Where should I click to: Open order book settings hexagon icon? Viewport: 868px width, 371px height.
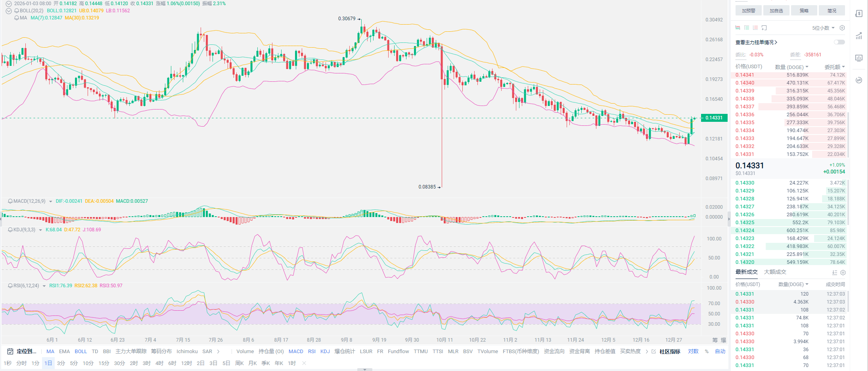click(x=842, y=28)
